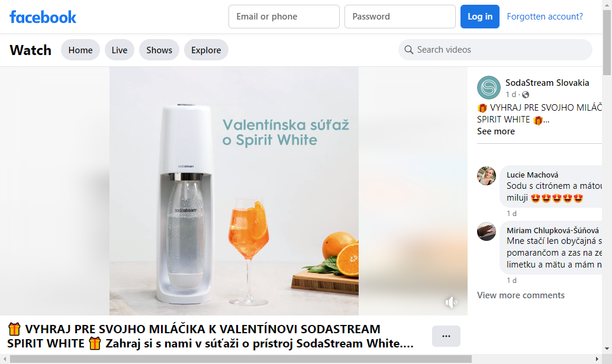Click the Facebook logo
The width and height of the screenshot is (612, 364).
click(x=43, y=17)
